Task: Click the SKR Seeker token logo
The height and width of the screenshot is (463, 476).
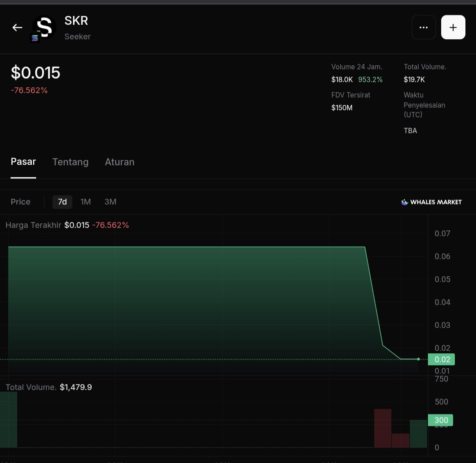Action: click(x=45, y=27)
